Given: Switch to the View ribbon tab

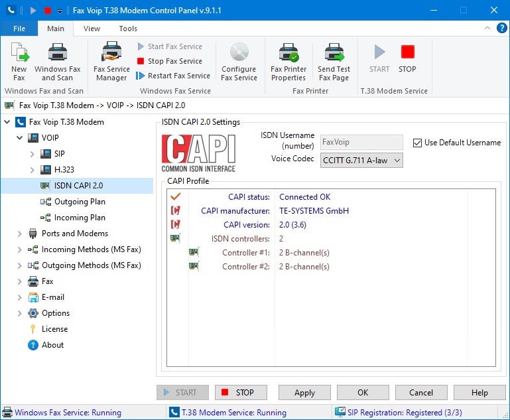Looking at the screenshot, I should pos(92,29).
